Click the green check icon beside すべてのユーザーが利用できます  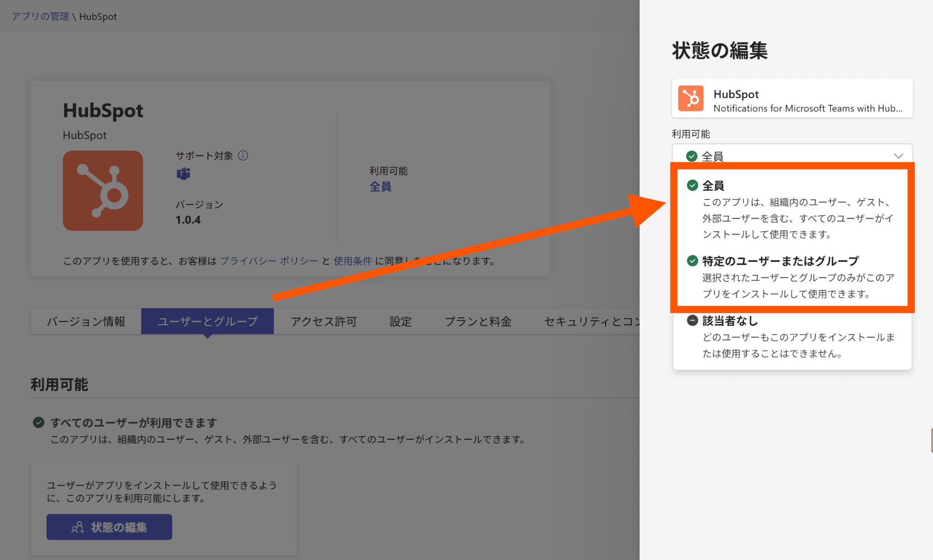[x=39, y=423]
